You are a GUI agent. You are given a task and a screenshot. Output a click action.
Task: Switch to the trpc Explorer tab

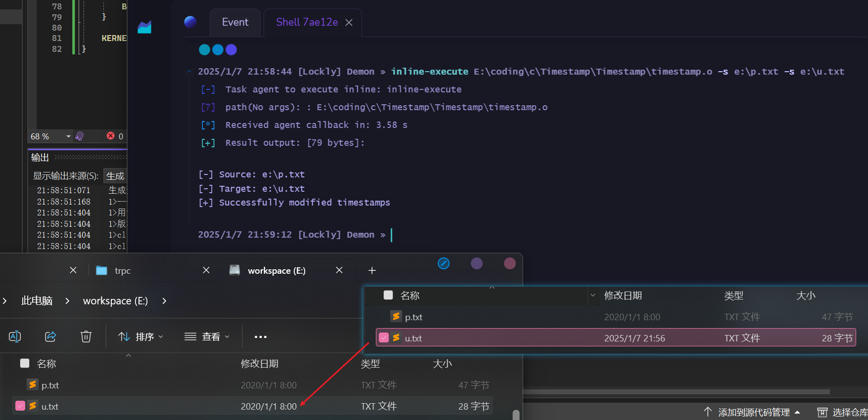pos(123,271)
